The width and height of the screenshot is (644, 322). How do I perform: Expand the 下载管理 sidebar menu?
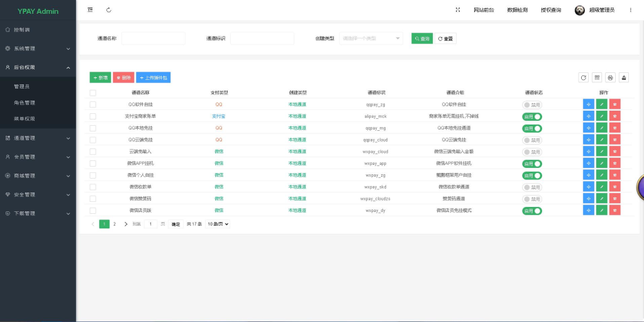tap(38, 214)
